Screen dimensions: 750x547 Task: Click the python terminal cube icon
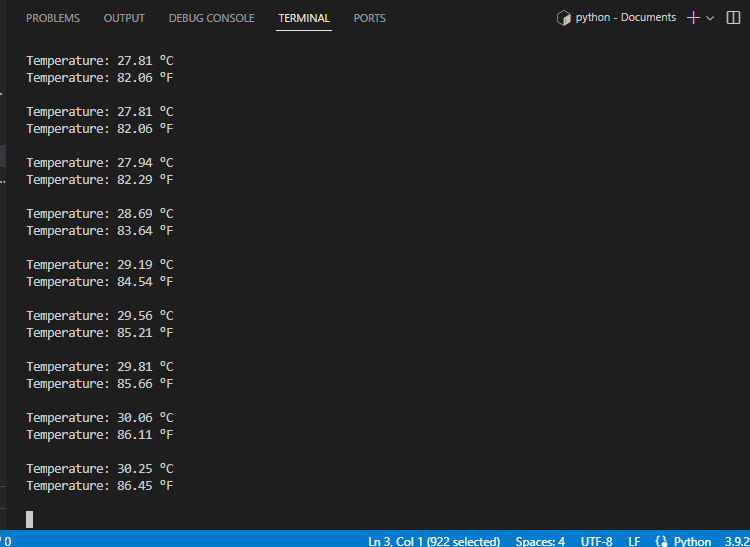(564, 18)
